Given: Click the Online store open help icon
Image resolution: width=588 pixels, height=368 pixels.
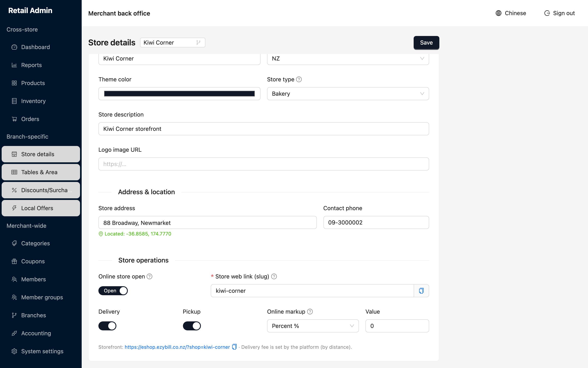Looking at the screenshot, I should (x=149, y=276).
